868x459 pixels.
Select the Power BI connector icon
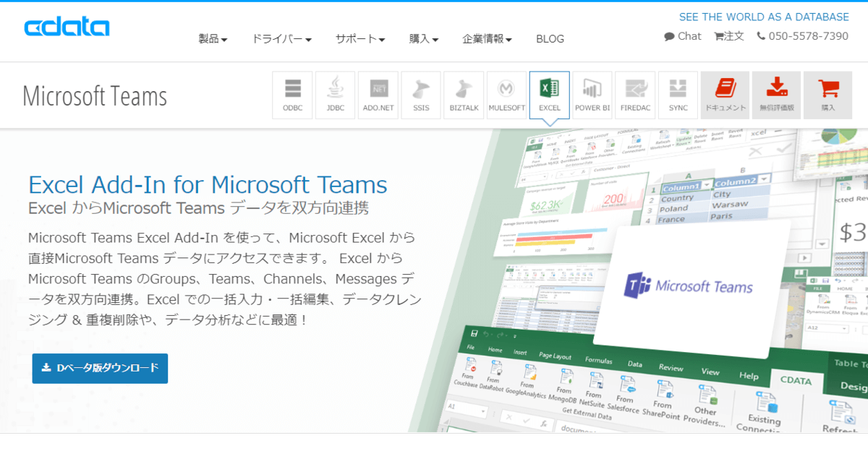click(x=592, y=95)
